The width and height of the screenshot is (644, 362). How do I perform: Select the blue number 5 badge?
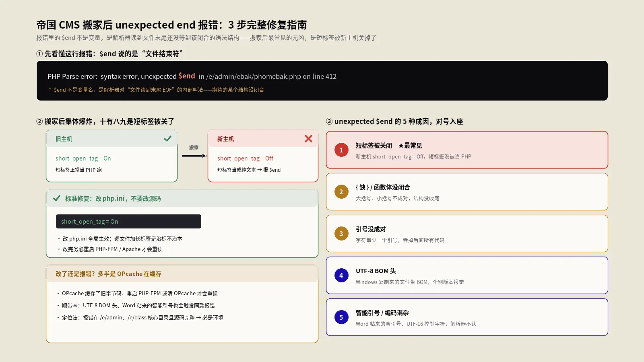click(x=341, y=317)
